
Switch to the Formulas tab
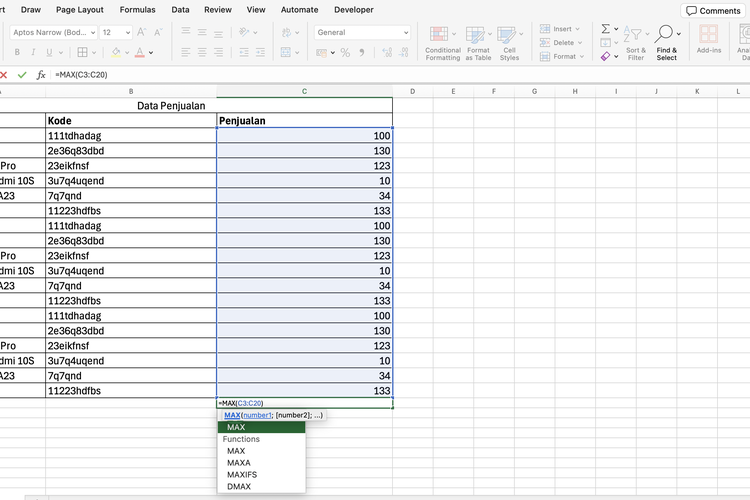137,9
